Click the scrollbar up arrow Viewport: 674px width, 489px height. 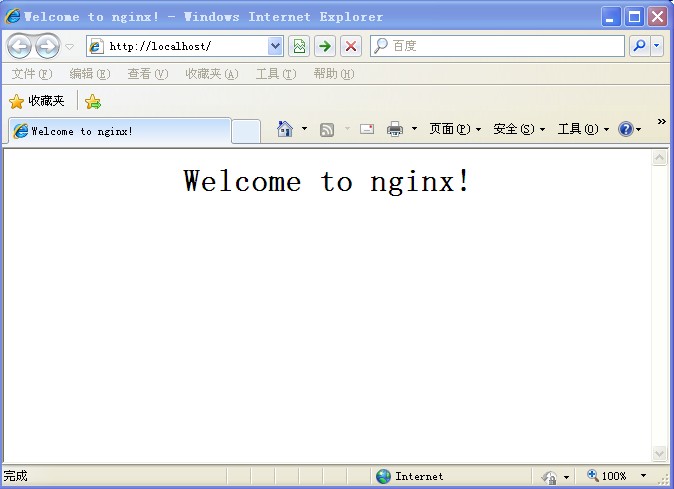pyautogui.click(x=659, y=158)
